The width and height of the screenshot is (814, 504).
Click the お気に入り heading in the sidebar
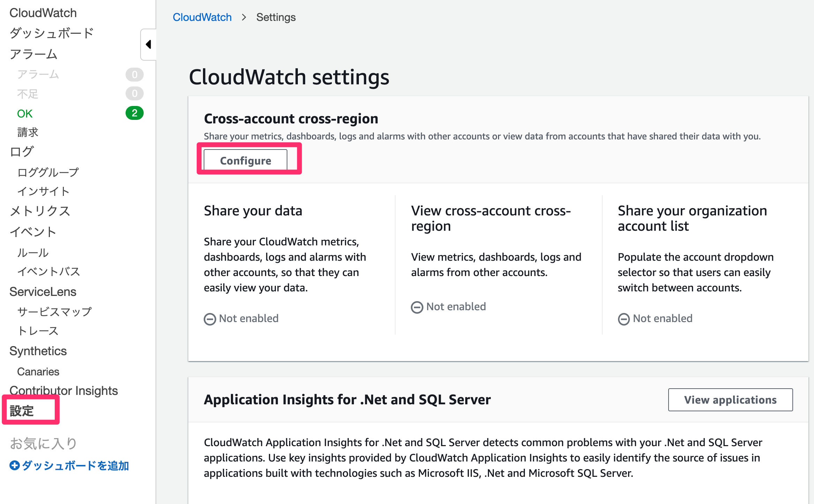pos(43,443)
